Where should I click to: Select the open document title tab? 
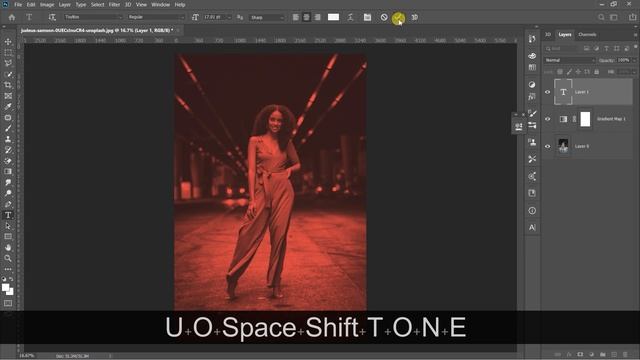click(x=97, y=30)
